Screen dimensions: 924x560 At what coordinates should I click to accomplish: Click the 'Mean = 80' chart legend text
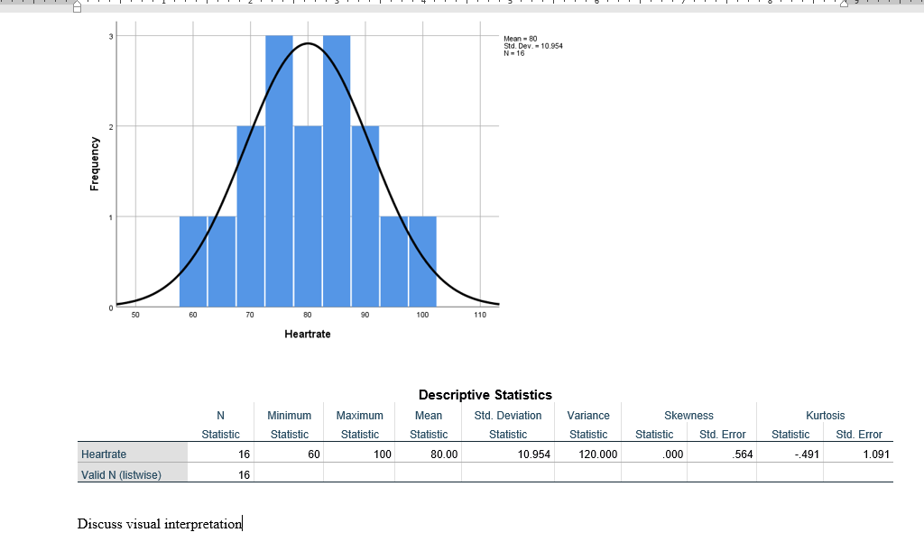click(521, 39)
